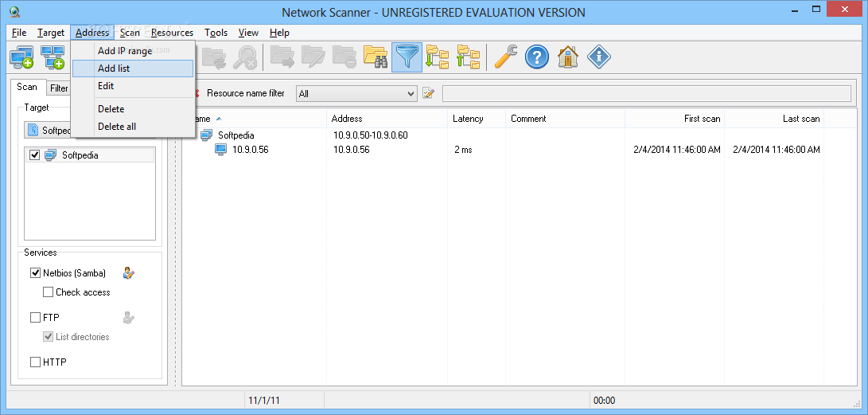The width and height of the screenshot is (868, 415).
Task: Click the grayed folder edit pencil icon
Action: [313, 57]
